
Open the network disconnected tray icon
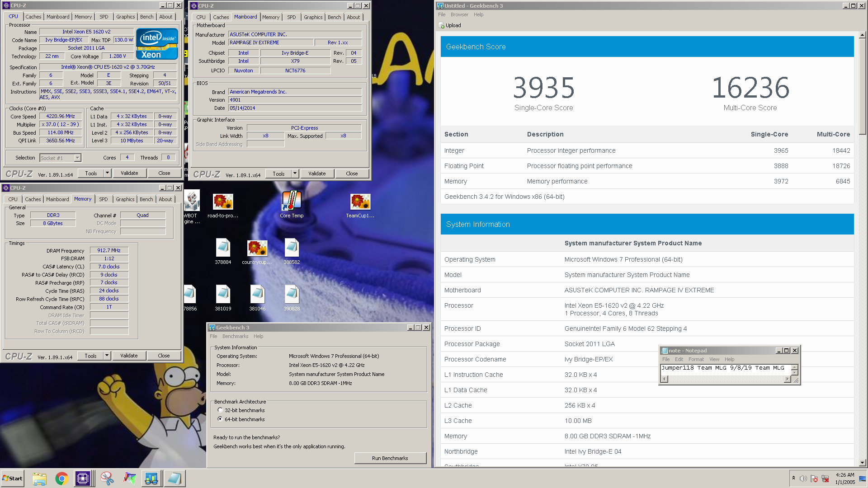tap(825, 479)
